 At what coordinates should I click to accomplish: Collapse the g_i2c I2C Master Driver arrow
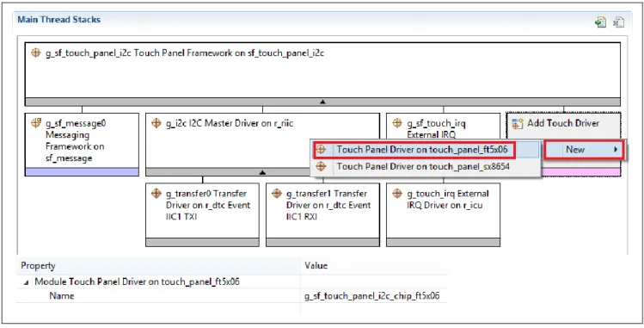263,172
